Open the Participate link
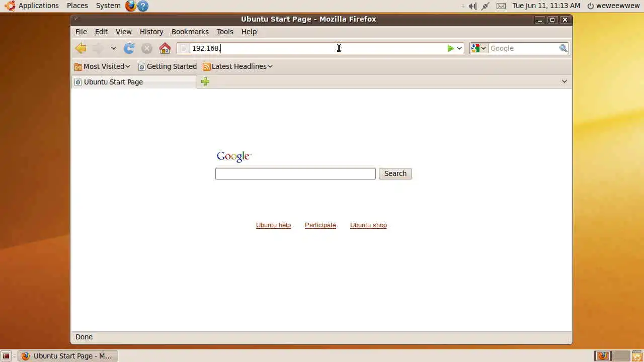The height and width of the screenshot is (362, 644). coord(320,225)
